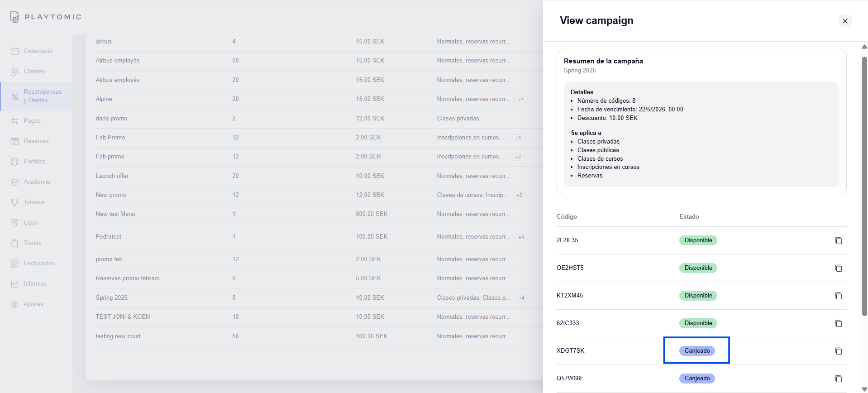
Task: Navigate to Pagos in sidebar
Action: click(x=32, y=121)
